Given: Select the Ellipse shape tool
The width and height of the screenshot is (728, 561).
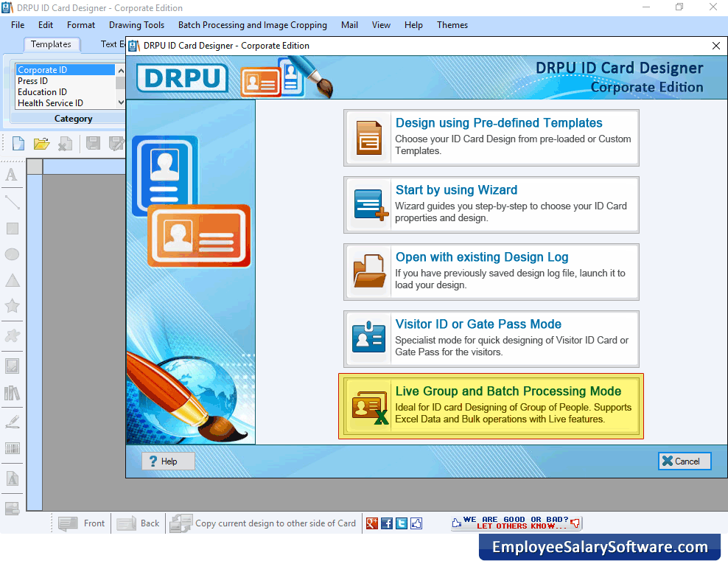Looking at the screenshot, I should (x=12, y=254).
